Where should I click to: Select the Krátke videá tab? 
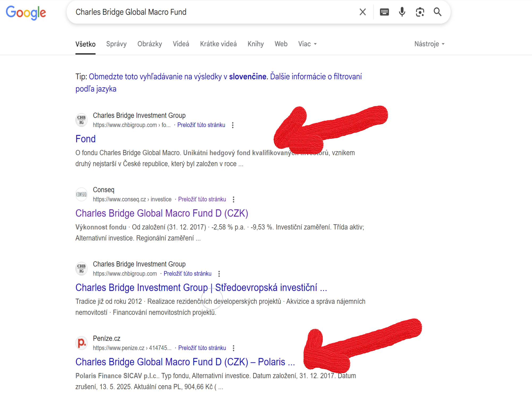218,44
